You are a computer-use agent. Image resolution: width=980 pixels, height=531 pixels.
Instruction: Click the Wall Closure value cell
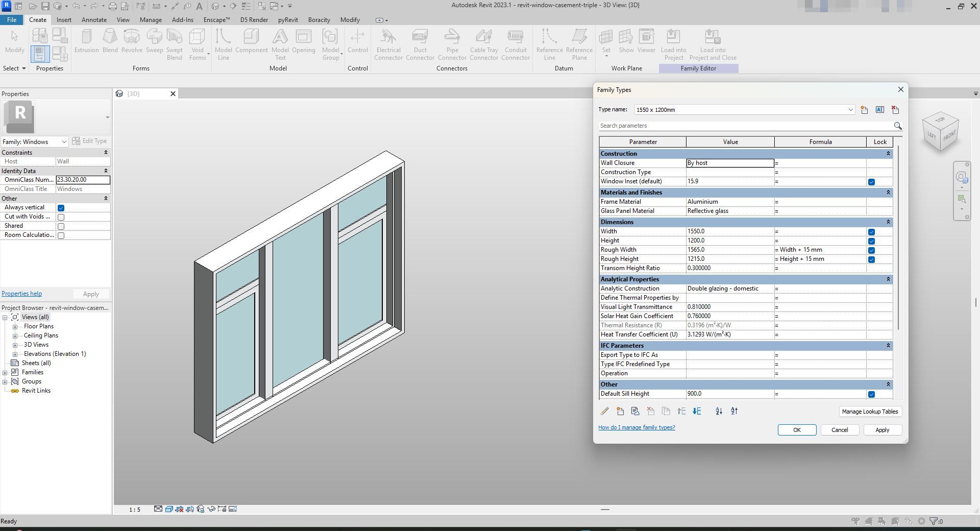click(x=730, y=163)
